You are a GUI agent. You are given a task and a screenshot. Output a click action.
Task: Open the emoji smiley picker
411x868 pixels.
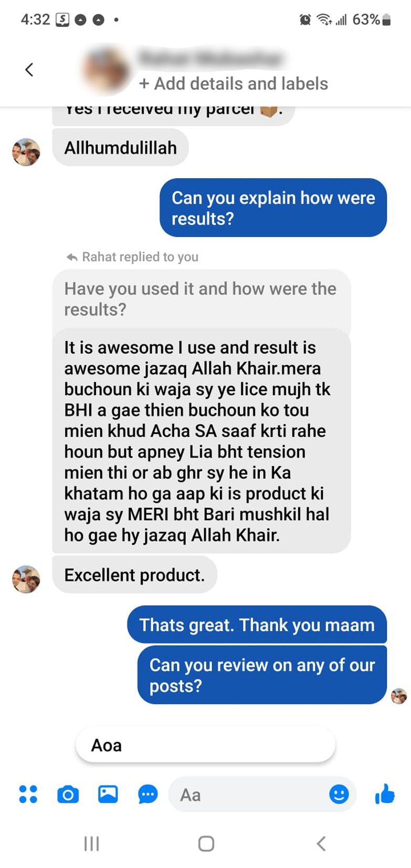(339, 794)
